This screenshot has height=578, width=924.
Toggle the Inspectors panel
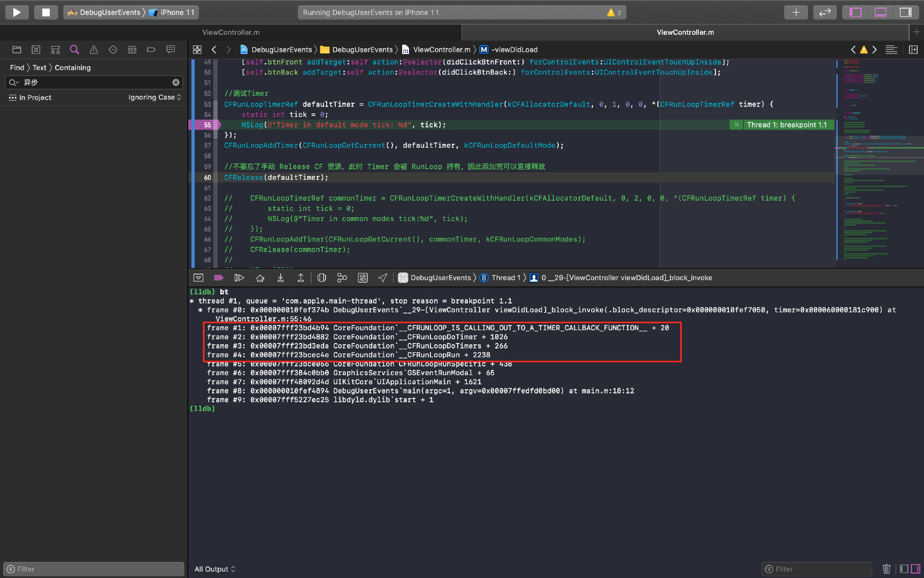pos(905,12)
